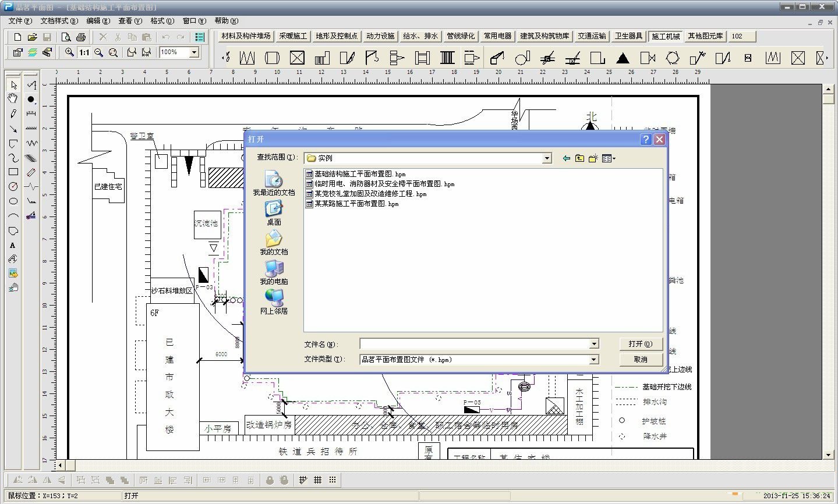Click the 打开 button in dialog
This screenshot has height=504, width=838.
tap(640, 344)
